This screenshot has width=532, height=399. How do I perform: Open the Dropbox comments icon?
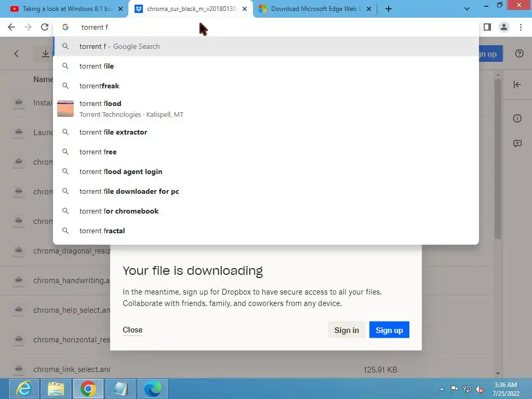[517, 143]
